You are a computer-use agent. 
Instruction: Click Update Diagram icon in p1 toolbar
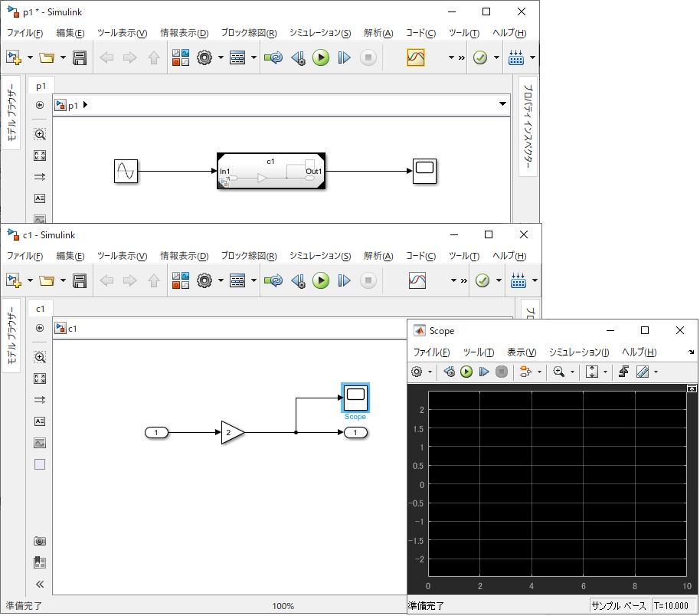(x=273, y=57)
